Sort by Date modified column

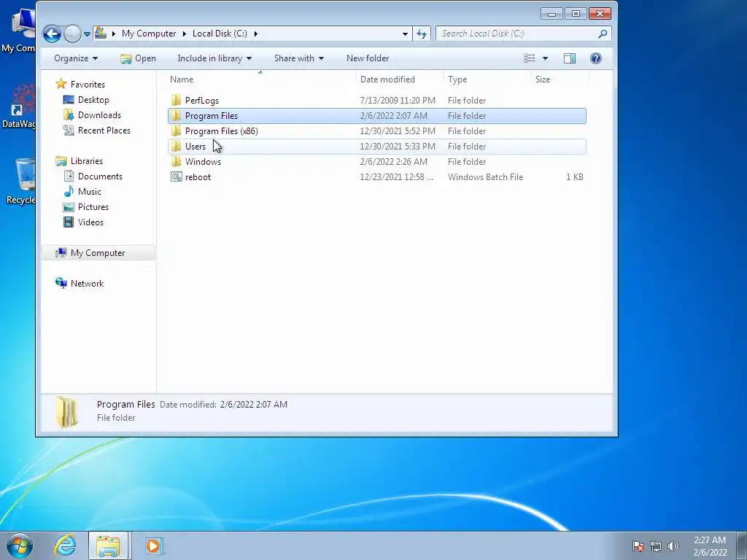[387, 79]
